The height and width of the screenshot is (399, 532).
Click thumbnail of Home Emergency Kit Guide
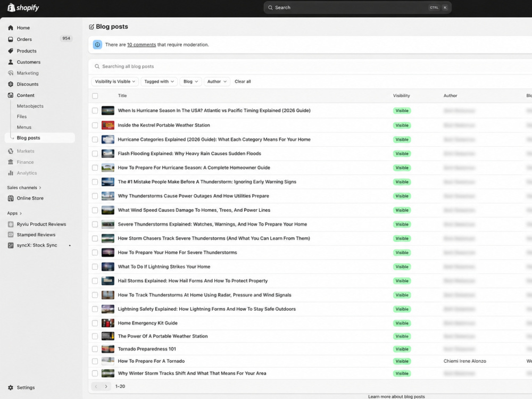[108, 323]
